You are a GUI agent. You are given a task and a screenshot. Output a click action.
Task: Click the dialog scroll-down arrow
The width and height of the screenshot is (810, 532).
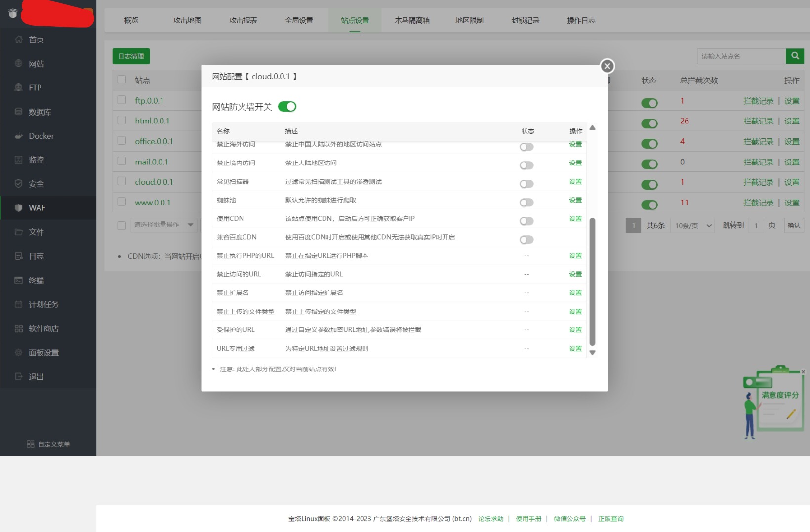click(592, 353)
